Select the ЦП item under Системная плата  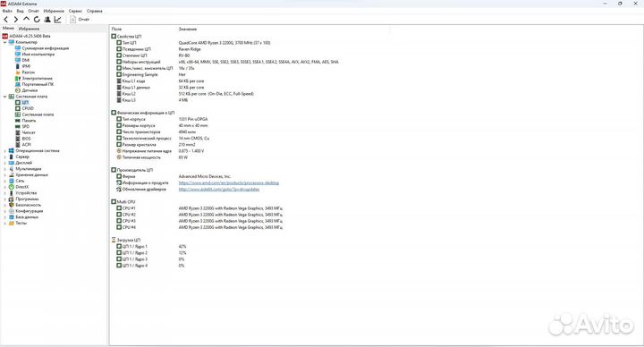pyautogui.click(x=25, y=102)
